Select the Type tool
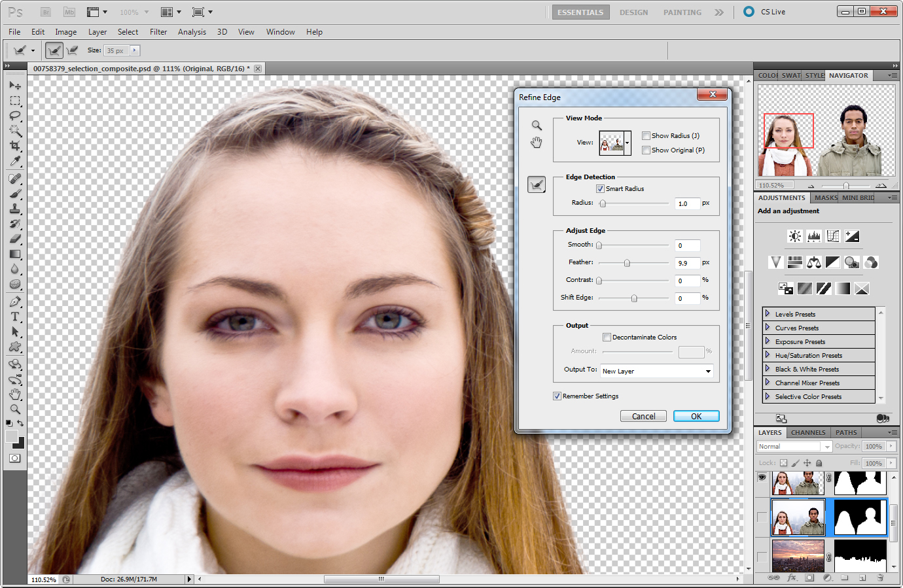The width and height of the screenshot is (903, 588). tap(15, 317)
